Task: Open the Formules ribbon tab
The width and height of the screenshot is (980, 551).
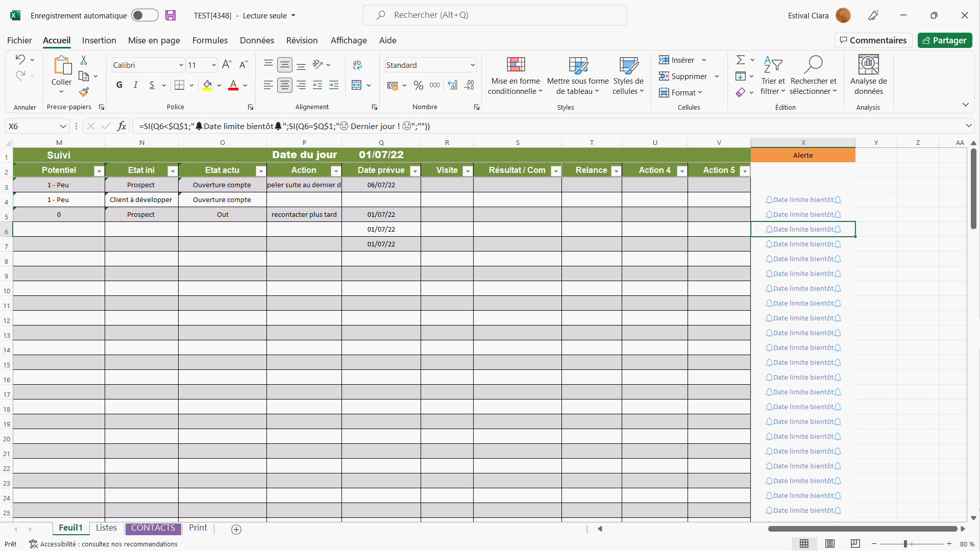Action: [x=210, y=40]
